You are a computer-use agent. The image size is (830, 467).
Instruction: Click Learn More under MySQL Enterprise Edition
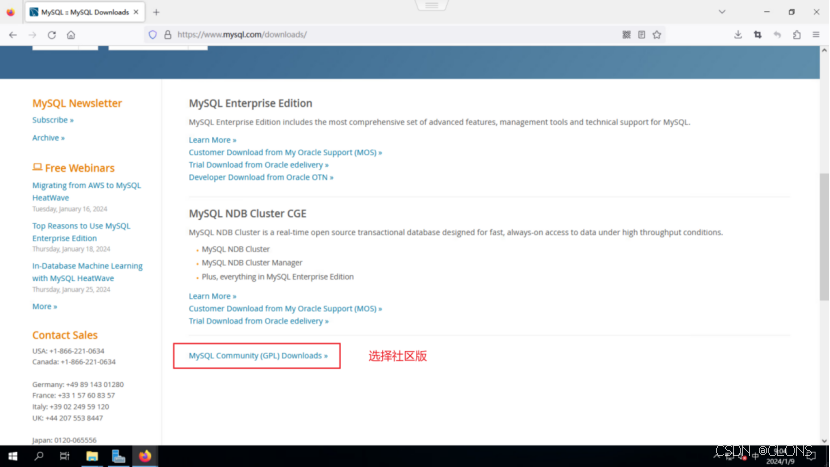pyautogui.click(x=212, y=140)
